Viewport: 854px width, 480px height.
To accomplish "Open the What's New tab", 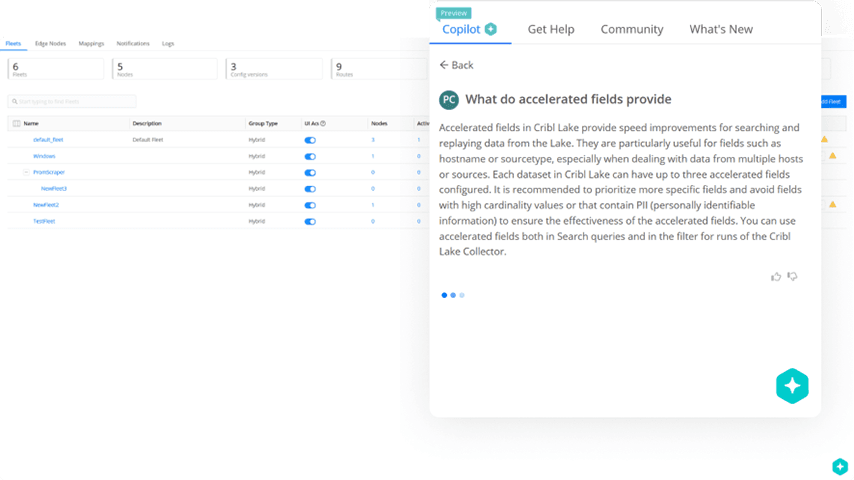I will click(x=721, y=29).
